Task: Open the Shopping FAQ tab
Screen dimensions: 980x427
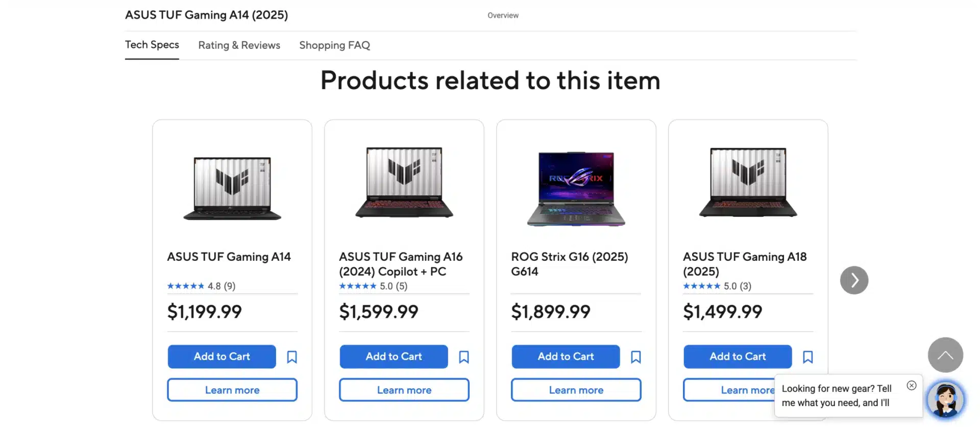Action: pos(334,45)
